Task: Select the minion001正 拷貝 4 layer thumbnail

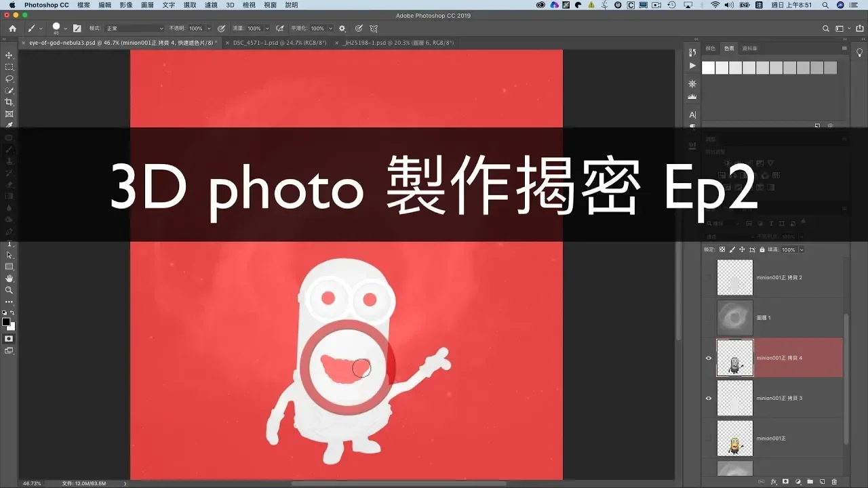Action: coord(735,358)
